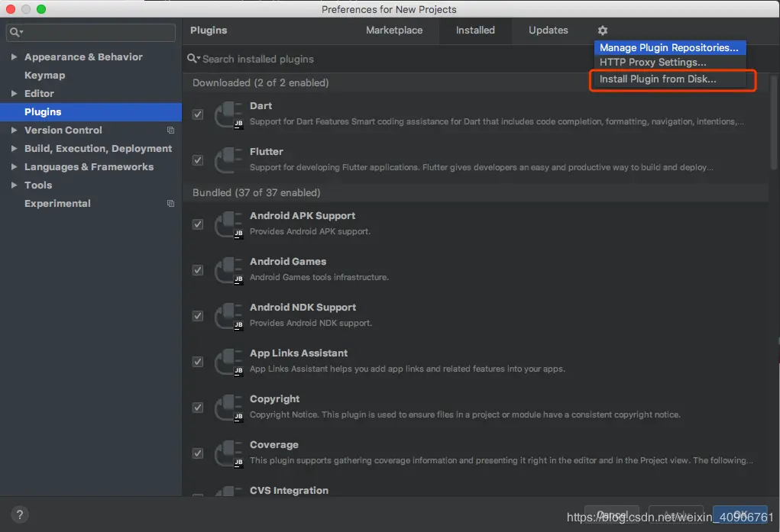Expand the Tools settings arrow

pos(14,185)
